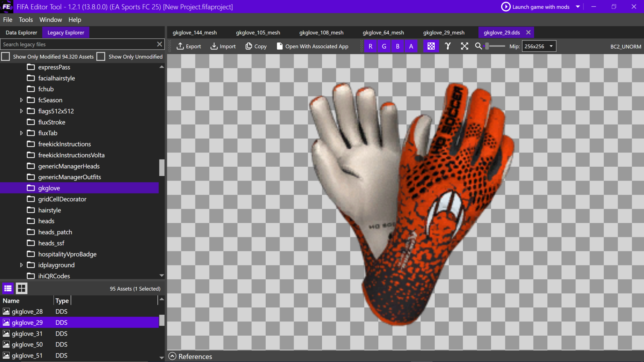
Task: Select gkglove_50 asset row
Action: [x=79, y=345]
